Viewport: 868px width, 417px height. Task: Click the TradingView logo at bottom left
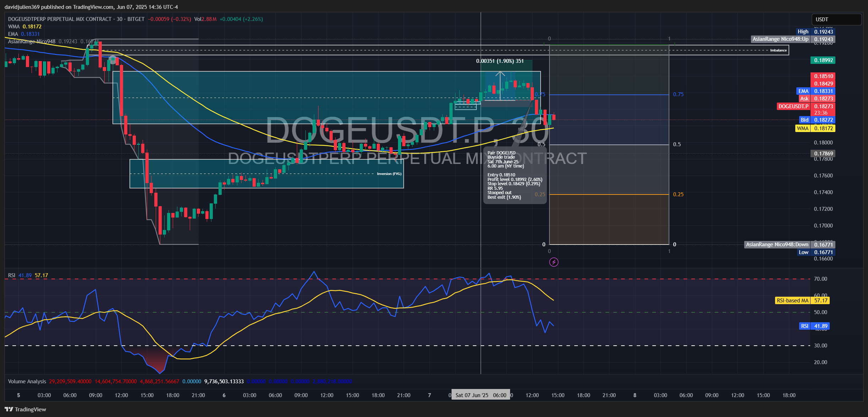click(x=25, y=409)
